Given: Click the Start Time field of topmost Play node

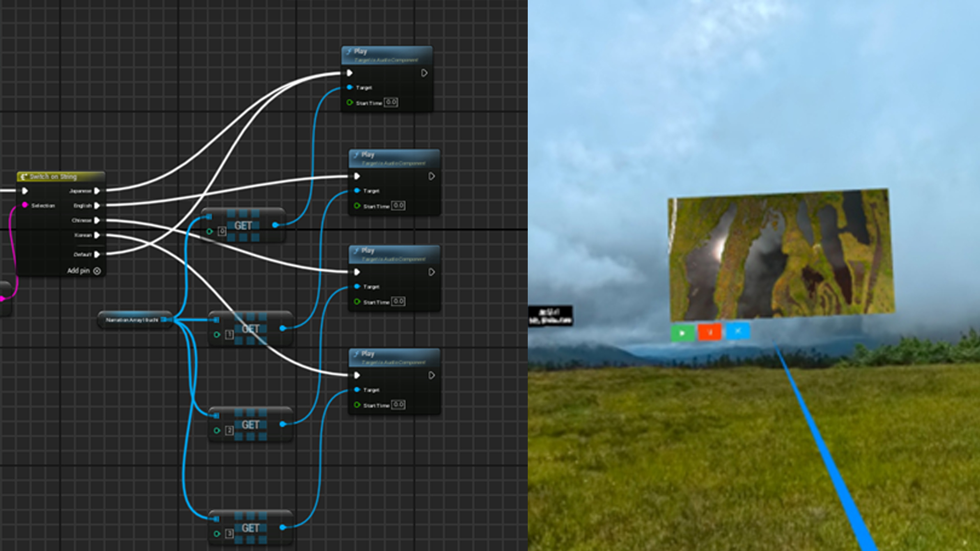Looking at the screenshot, I should pos(391,102).
